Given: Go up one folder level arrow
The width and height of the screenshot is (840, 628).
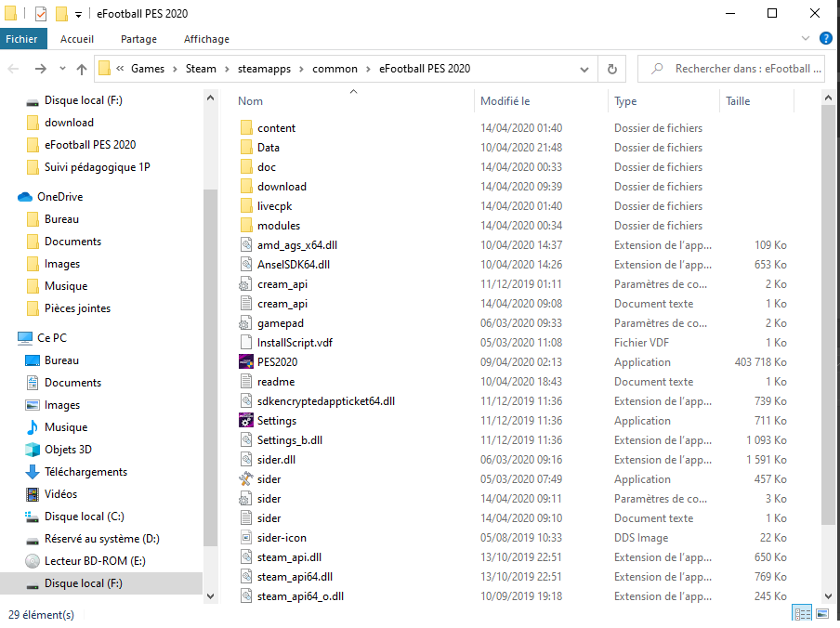Looking at the screenshot, I should (82, 69).
